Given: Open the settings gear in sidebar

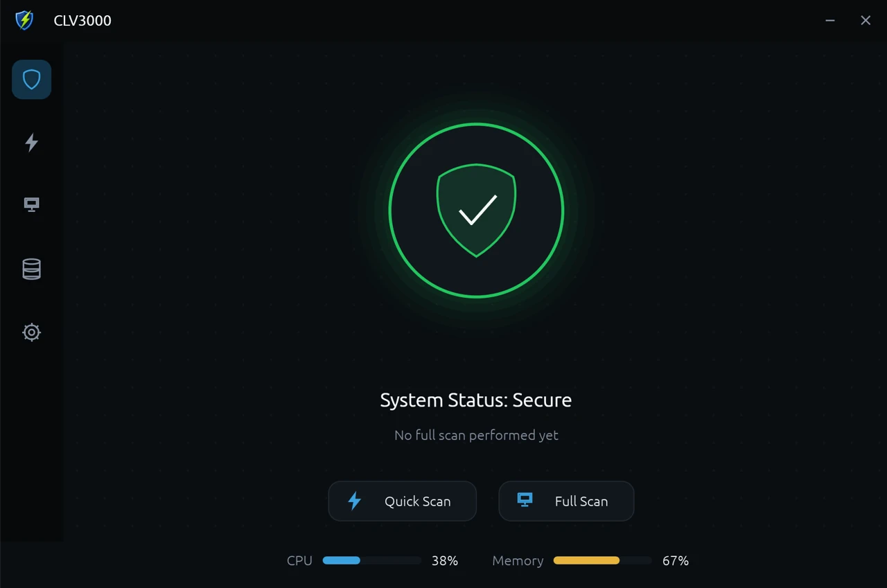Looking at the screenshot, I should pyautogui.click(x=31, y=332).
